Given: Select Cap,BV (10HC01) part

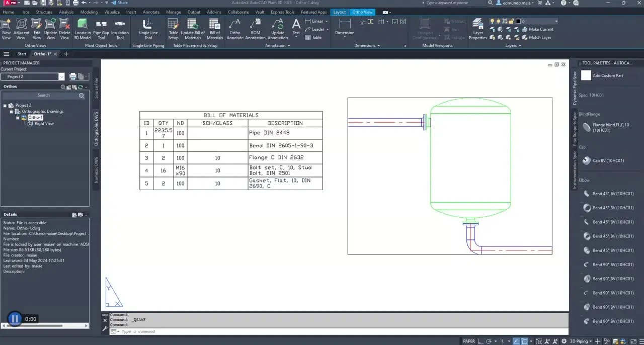Looking at the screenshot, I should tap(603, 161).
